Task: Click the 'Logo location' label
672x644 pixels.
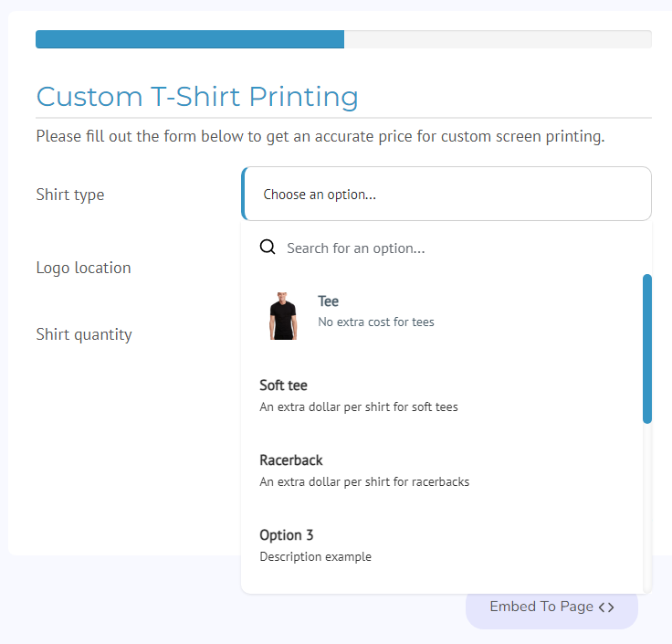Action: 84,268
